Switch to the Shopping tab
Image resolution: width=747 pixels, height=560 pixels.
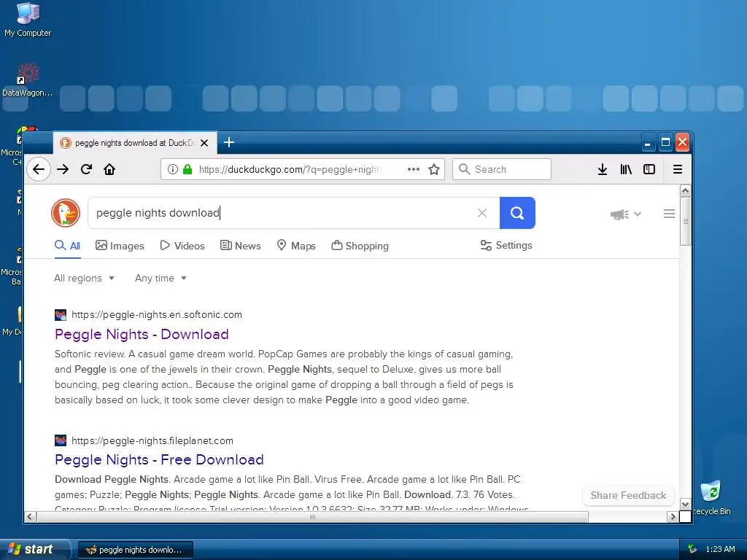[360, 246]
